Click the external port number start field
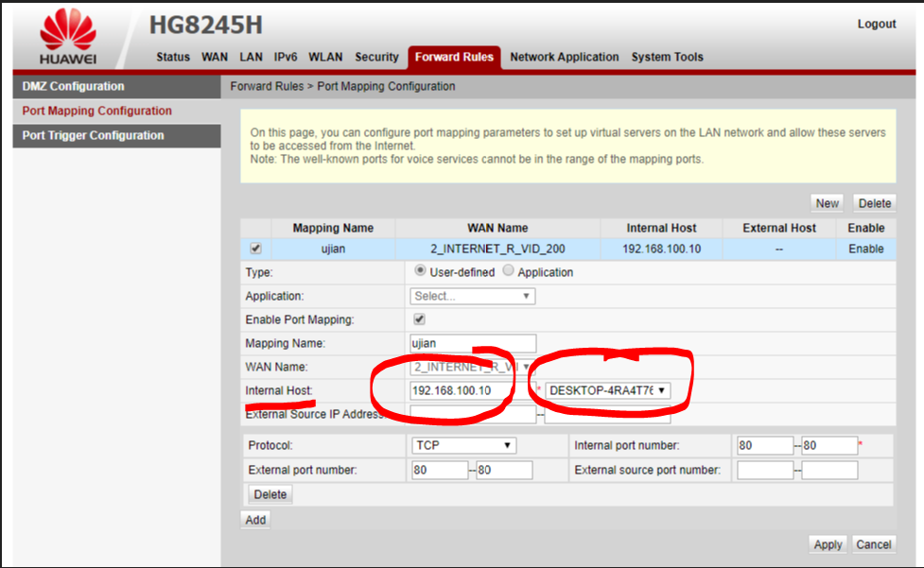Viewport: 924px width, 568px height. pos(440,470)
